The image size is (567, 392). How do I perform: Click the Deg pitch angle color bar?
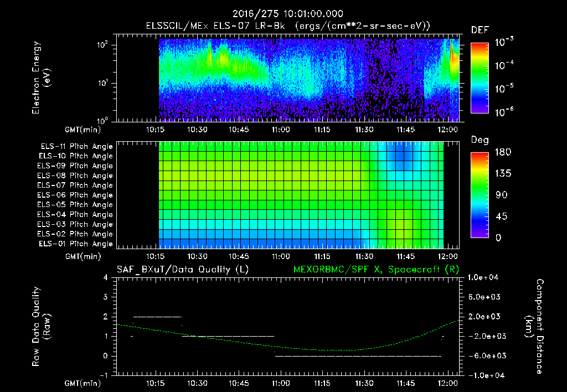480,195
